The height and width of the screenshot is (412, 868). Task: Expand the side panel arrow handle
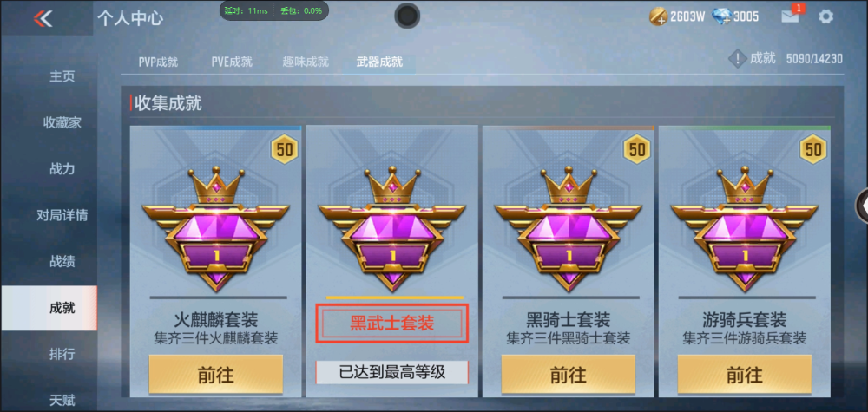point(862,206)
